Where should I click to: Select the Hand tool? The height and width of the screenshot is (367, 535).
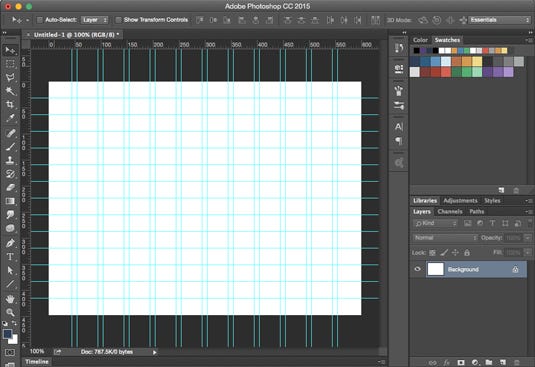(10, 299)
